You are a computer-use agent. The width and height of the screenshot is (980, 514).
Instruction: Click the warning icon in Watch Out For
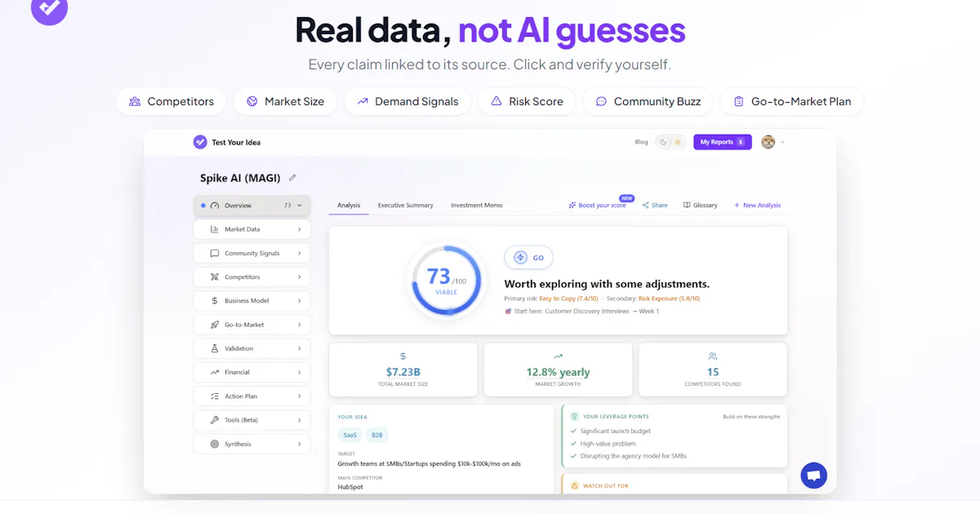pyautogui.click(x=575, y=485)
